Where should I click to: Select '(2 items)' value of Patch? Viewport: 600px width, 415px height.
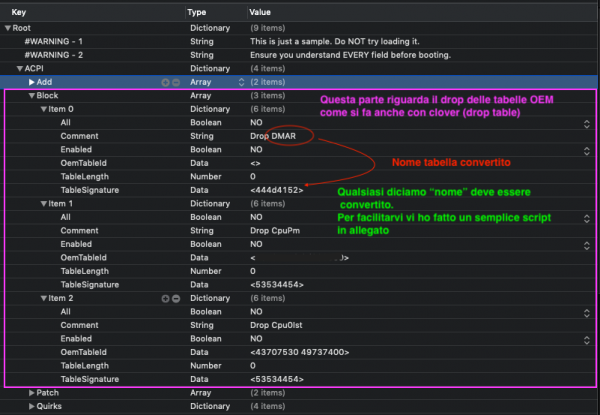tap(267, 393)
